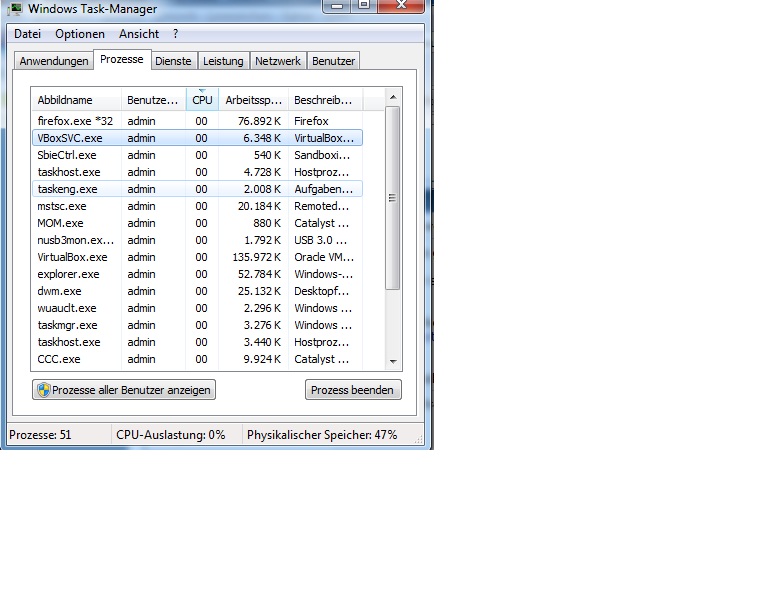
Task: Select the MOM.exe process
Action: click(x=197, y=223)
